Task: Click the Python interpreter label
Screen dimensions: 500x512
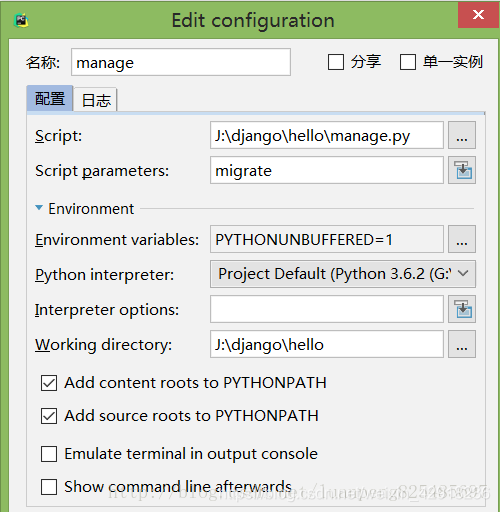Action: (104, 275)
